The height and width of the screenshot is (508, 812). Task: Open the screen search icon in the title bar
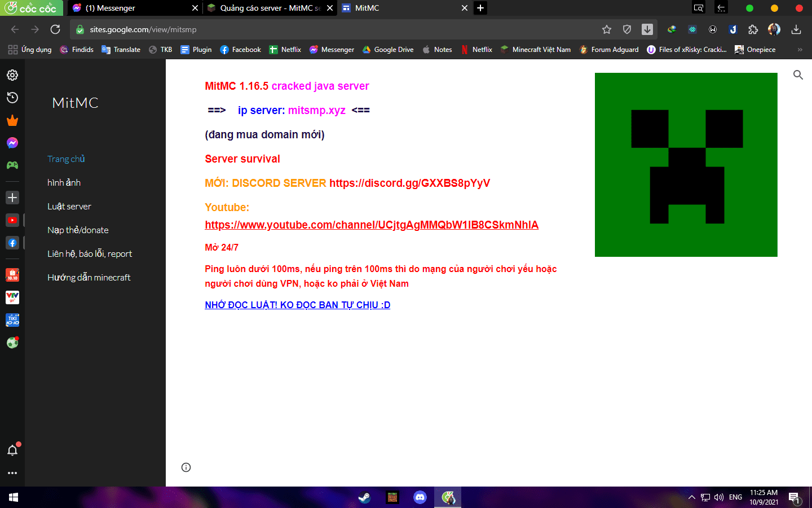tap(699, 8)
